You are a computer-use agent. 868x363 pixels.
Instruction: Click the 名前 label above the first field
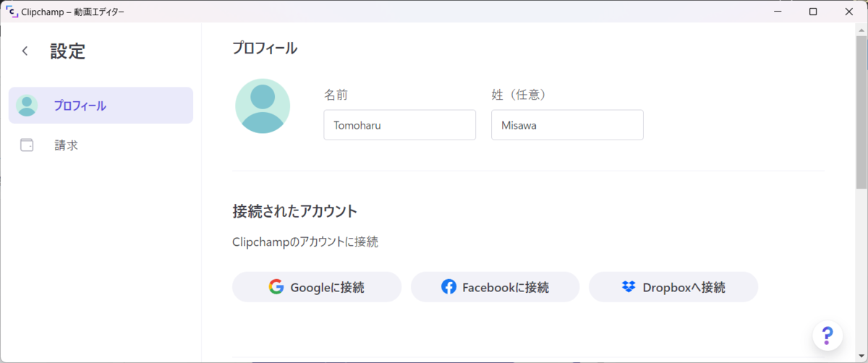(x=336, y=95)
